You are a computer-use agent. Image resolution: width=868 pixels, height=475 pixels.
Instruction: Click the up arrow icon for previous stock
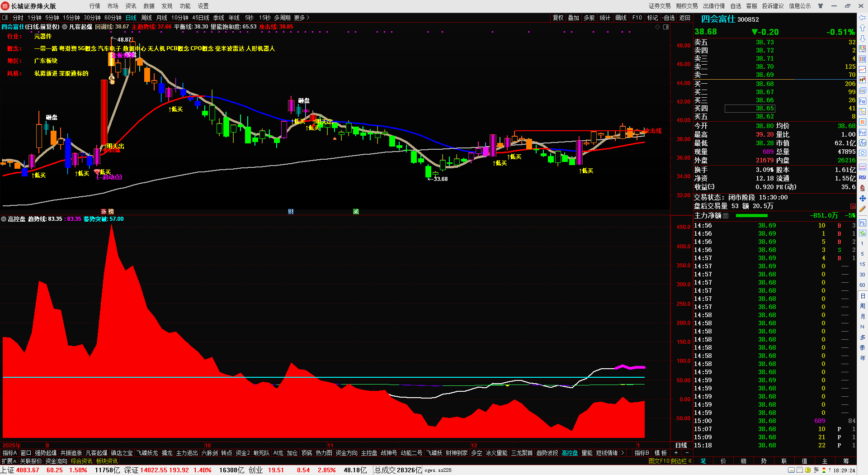tap(863, 28)
